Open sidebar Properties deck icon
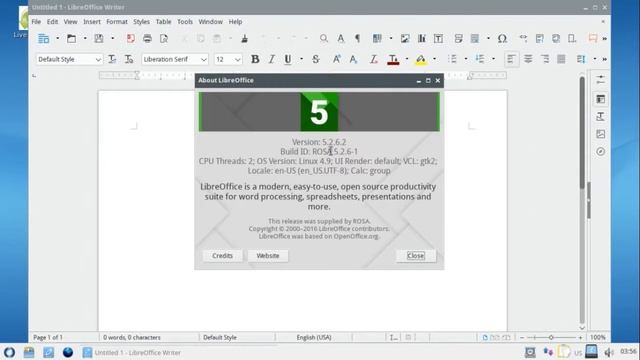The width and height of the screenshot is (640, 360). click(600, 99)
